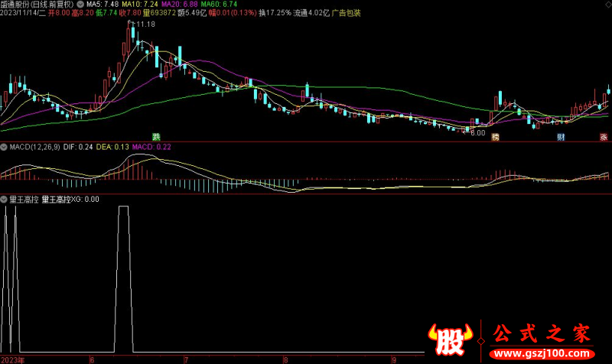The height and width of the screenshot is (364, 612).
Task: Click the turnover rate 换17.25%
Action: (x=275, y=13)
